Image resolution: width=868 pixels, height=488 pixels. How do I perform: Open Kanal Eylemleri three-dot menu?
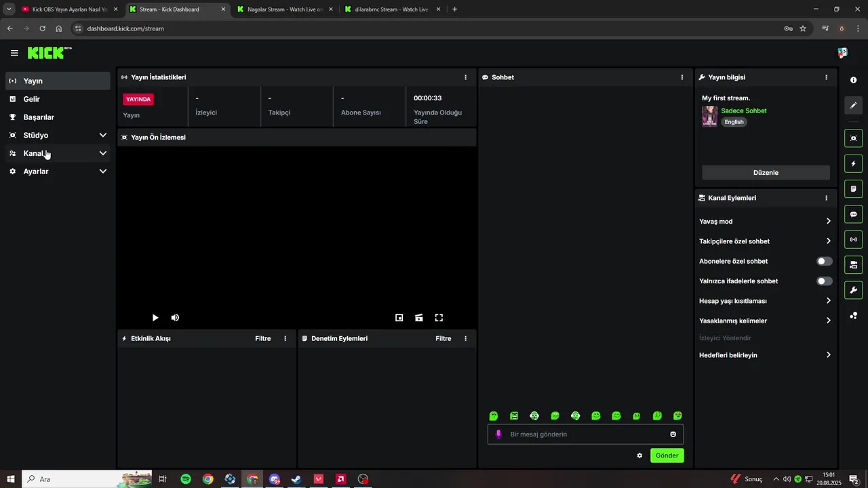coord(826,198)
